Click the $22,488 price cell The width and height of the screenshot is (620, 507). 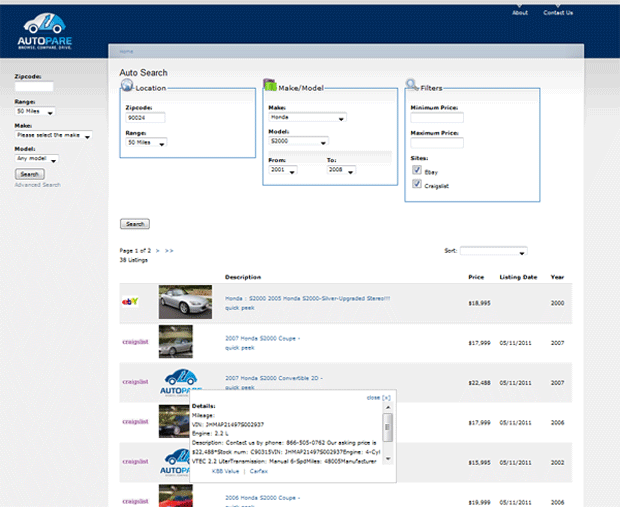pyautogui.click(x=479, y=383)
